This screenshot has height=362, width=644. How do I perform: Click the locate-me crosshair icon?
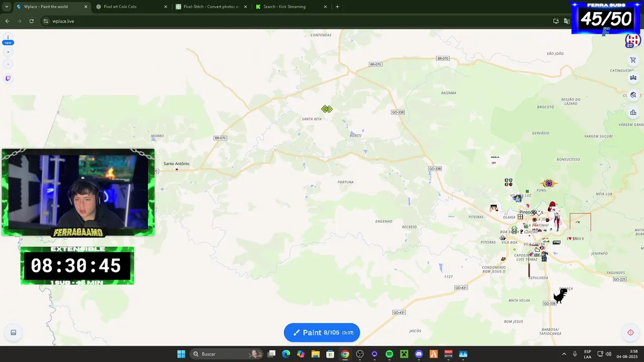click(x=630, y=332)
